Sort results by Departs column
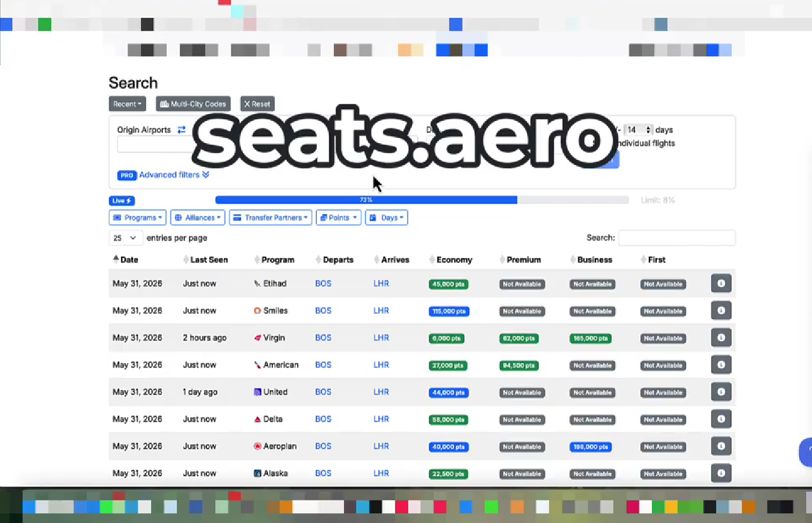 (335, 260)
